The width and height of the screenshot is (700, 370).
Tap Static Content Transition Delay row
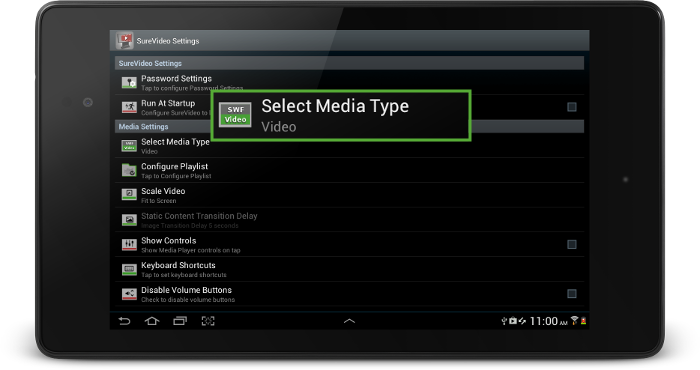click(x=350, y=220)
